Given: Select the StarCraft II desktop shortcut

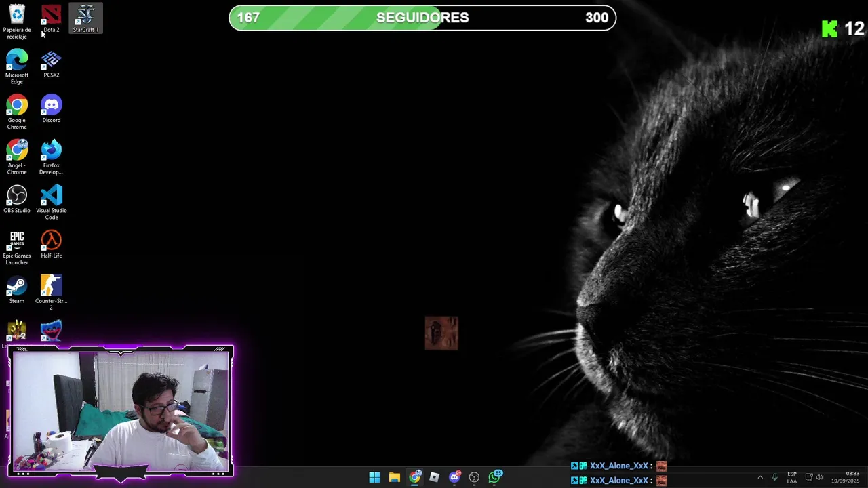Looking at the screenshot, I should (x=85, y=19).
